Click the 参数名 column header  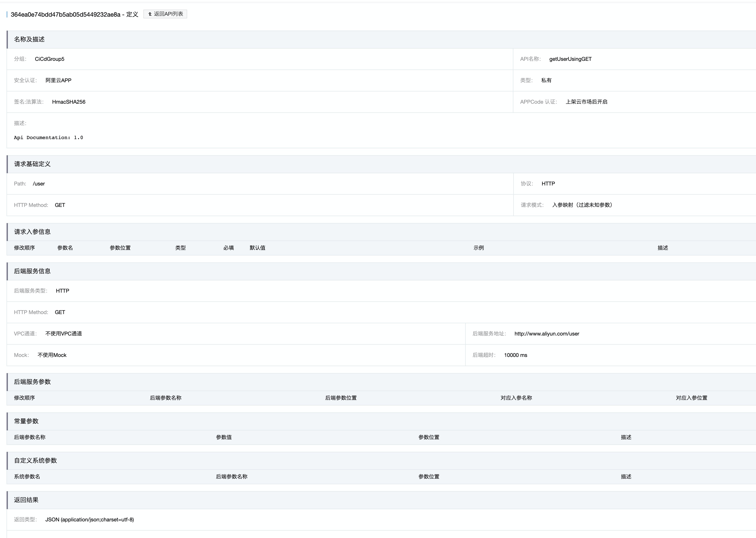pos(65,248)
